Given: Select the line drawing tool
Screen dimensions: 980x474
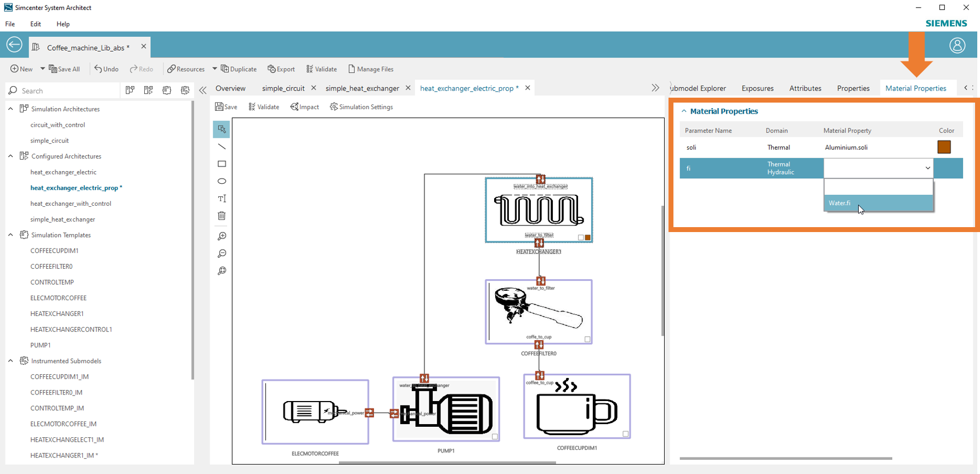Looking at the screenshot, I should point(222,146).
